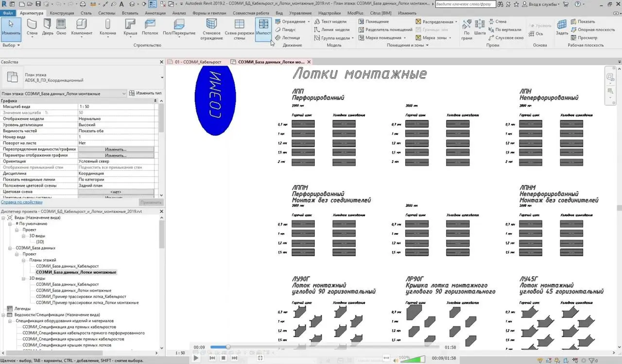
Task: Open the Распределенная area dropdown
Action: pos(456,22)
